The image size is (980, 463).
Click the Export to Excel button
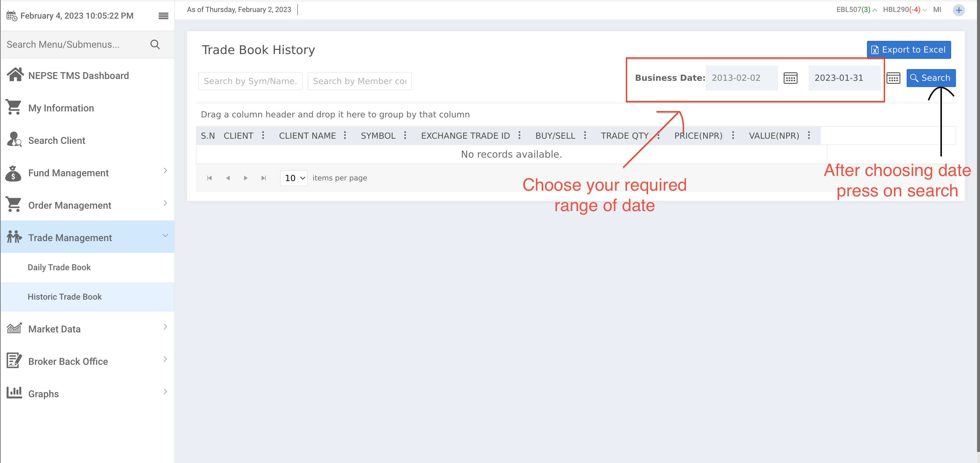coord(908,50)
